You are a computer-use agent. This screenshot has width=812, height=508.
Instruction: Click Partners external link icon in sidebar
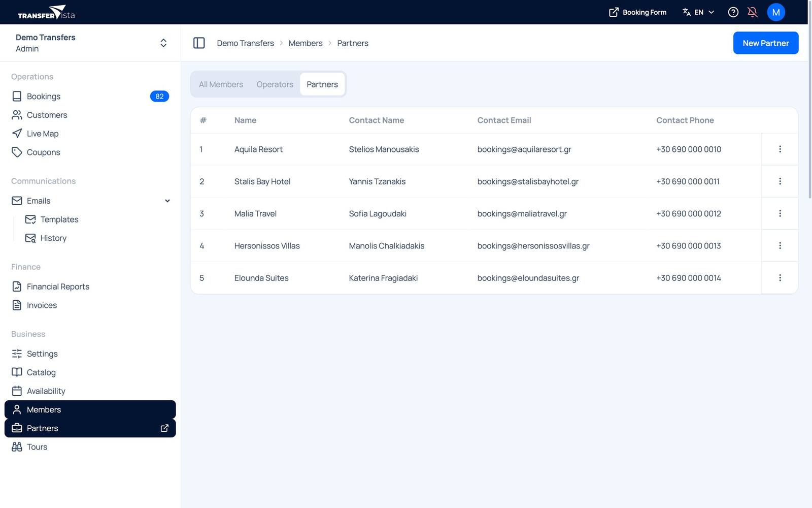pos(164,428)
